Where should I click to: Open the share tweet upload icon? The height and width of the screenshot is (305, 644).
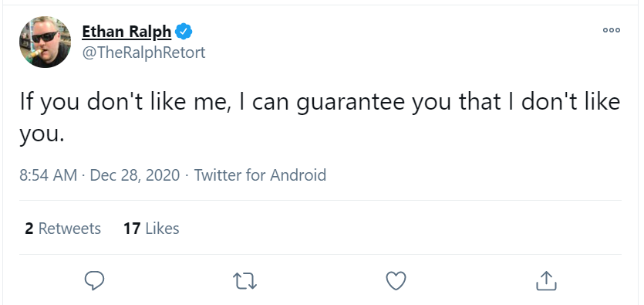(x=547, y=281)
